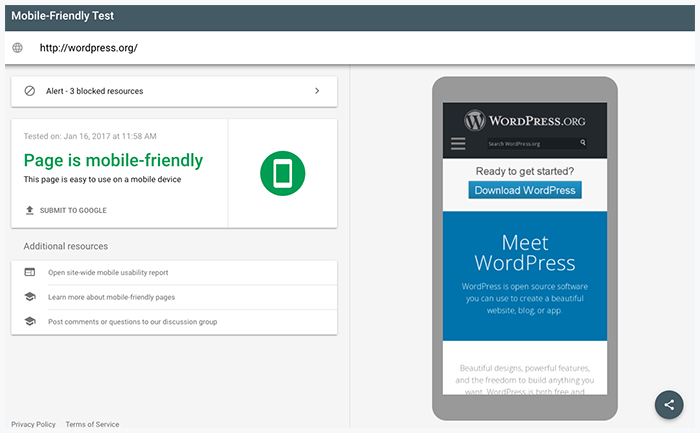Click the Search WordPress.org field in preview
Screen dimensions: 700x433
(530, 144)
